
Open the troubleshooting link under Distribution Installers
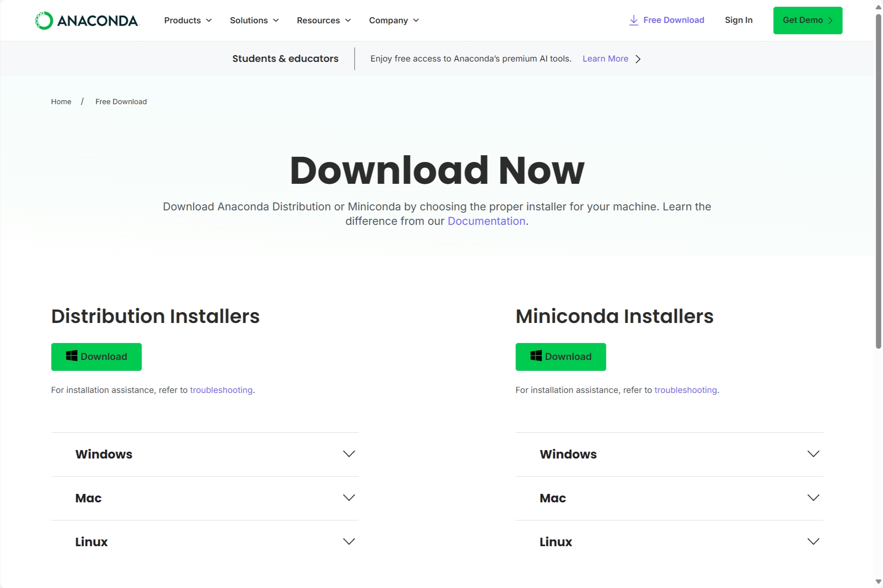pyautogui.click(x=221, y=390)
